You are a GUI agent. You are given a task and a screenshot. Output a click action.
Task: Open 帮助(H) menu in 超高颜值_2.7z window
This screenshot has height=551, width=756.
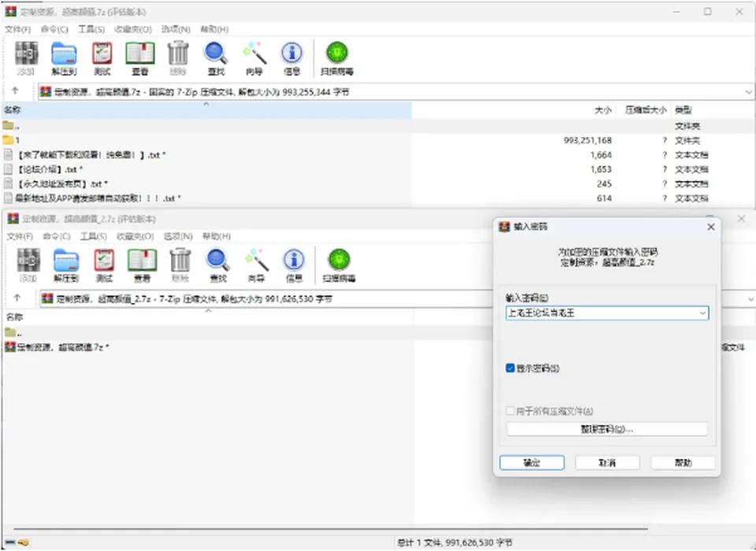point(217,236)
